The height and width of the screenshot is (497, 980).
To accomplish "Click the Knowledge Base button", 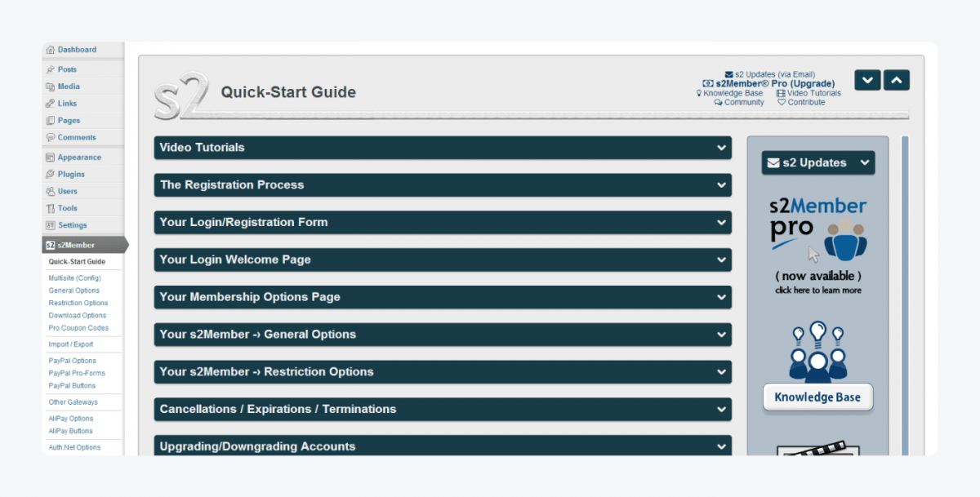I will click(817, 397).
